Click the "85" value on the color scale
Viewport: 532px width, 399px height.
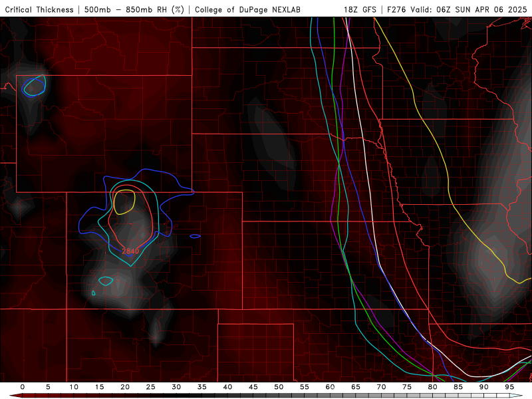[x=458, y=387]
